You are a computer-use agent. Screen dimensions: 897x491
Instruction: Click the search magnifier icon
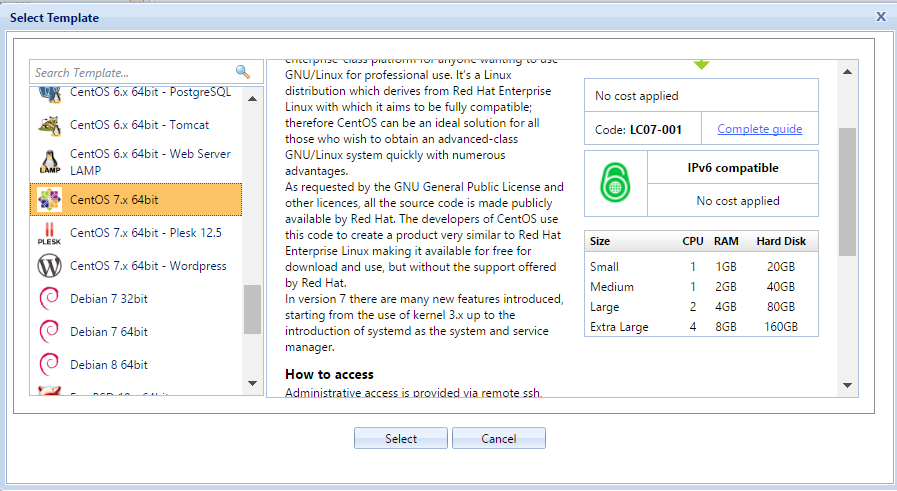click(243, 72)
